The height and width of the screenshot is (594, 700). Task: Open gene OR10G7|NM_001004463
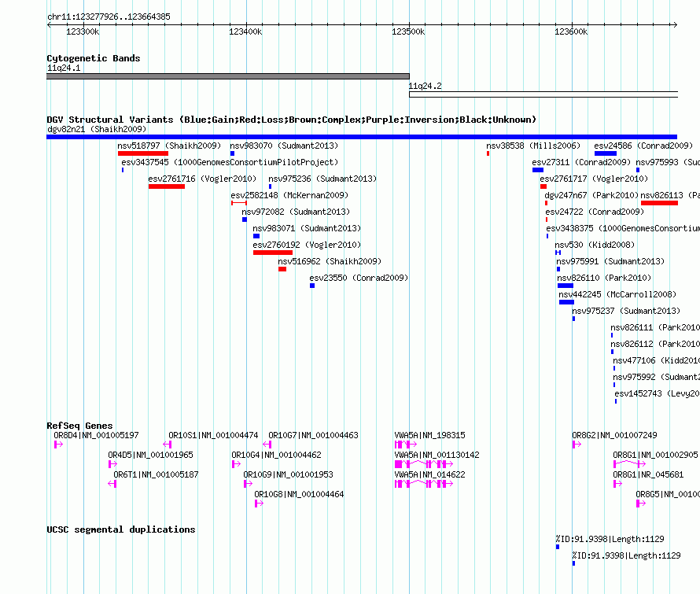[x=313, y=435]
